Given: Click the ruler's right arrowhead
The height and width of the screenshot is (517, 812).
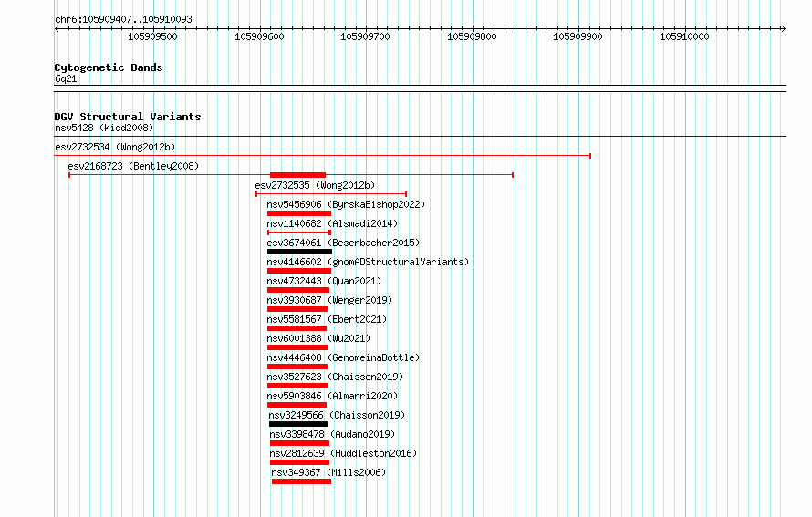Looking at the screenshot, I should tap(784, 29).
